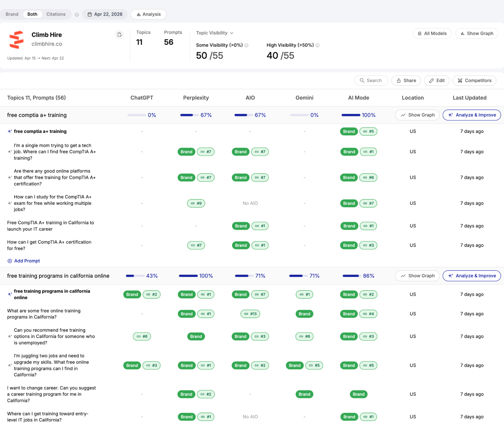
Task: Click AI Mode 100% visibility bar for CompTIA topic
Action: [351, 115]
